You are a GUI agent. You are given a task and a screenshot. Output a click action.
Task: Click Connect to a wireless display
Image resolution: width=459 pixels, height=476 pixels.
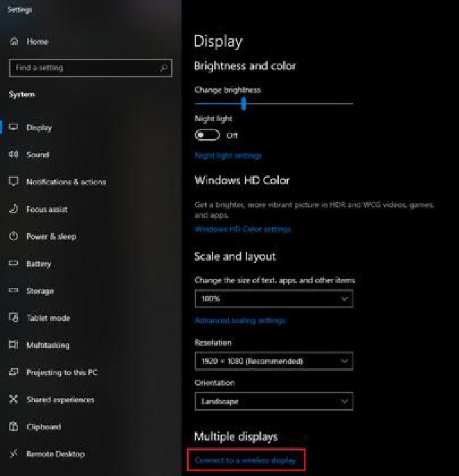(x=245, y=460)
